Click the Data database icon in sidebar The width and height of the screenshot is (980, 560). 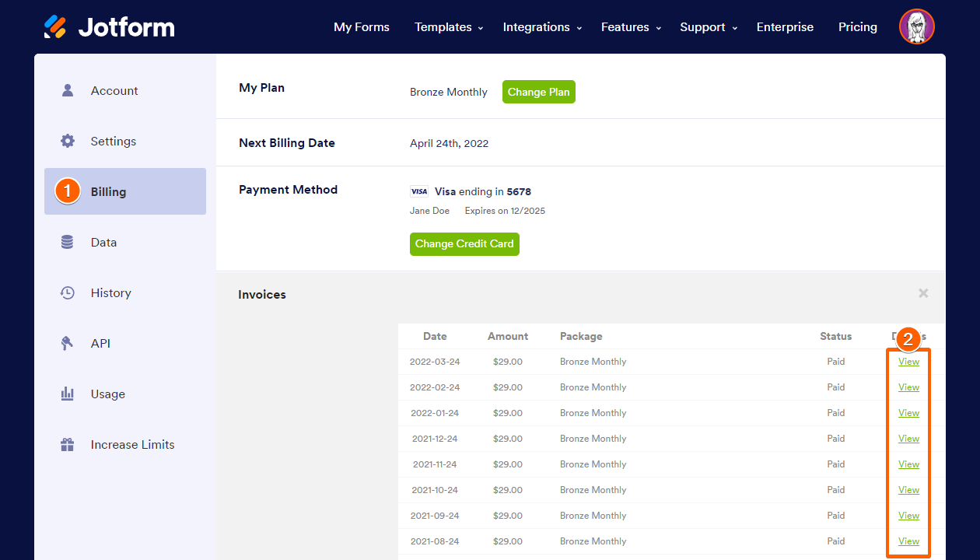point(68,242)
